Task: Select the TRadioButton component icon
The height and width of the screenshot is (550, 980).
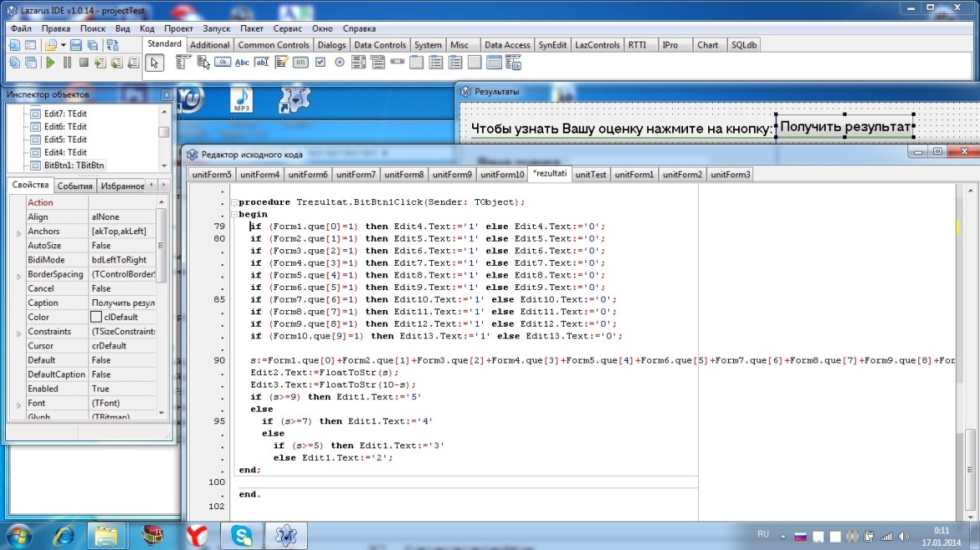Action: pyautogui.click(x=339, y=62)
